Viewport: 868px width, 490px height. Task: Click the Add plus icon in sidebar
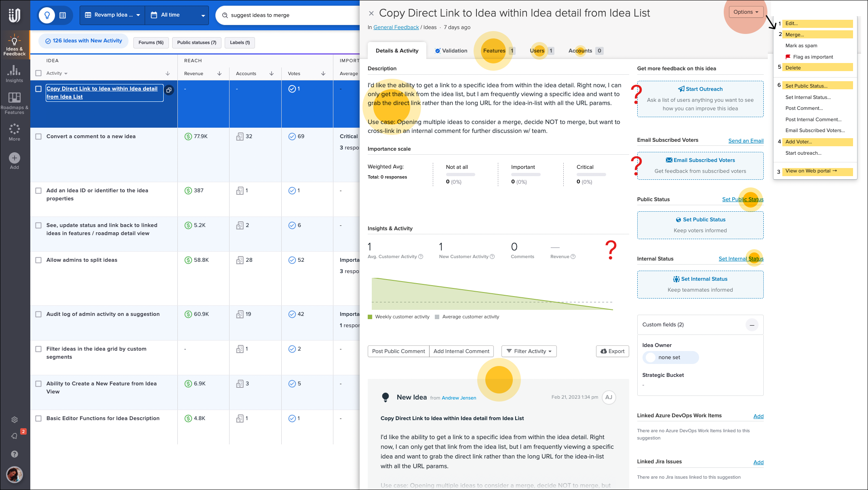[x=15, y=158]
